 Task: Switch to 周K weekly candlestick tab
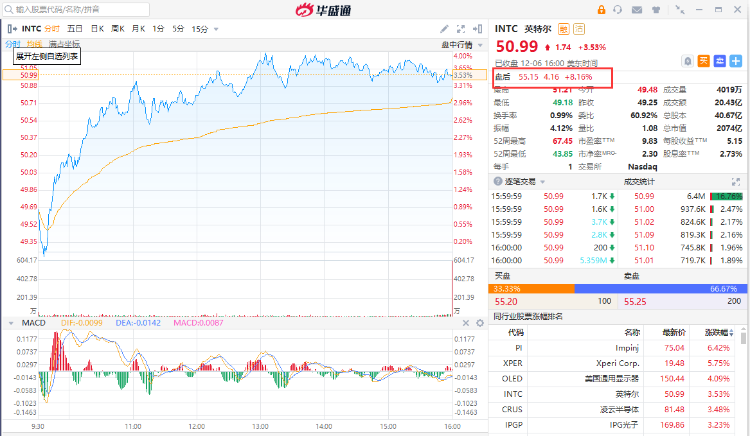pyautogui.click(x=118, y=29)
